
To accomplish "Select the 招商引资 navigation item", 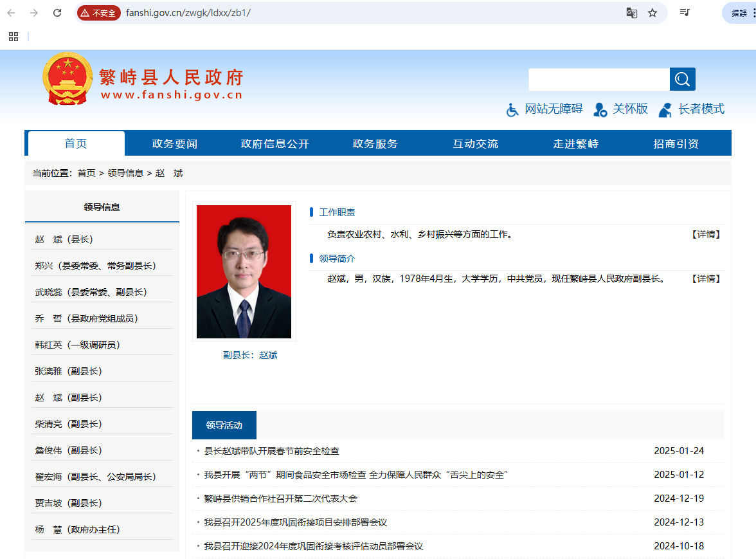I will pos(676,143).
